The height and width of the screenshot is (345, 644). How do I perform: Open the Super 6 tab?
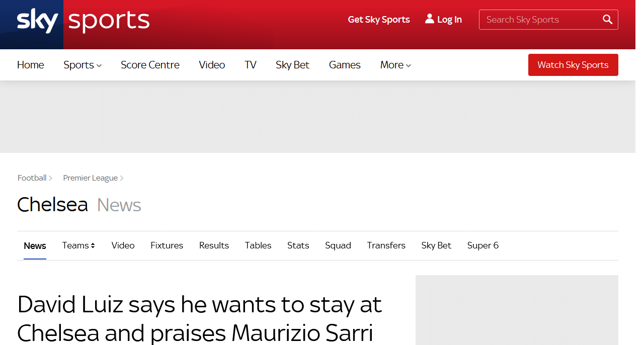(483, 245)
